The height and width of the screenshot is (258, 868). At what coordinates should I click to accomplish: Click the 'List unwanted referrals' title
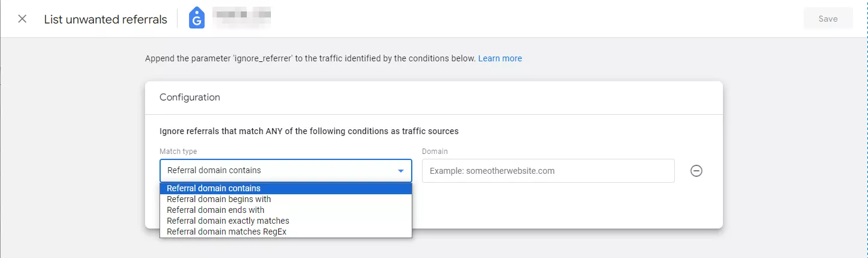pos(105,19)
